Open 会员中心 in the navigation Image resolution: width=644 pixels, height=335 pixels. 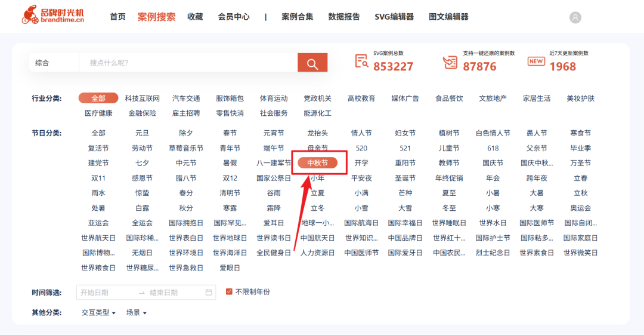[233, 17]
